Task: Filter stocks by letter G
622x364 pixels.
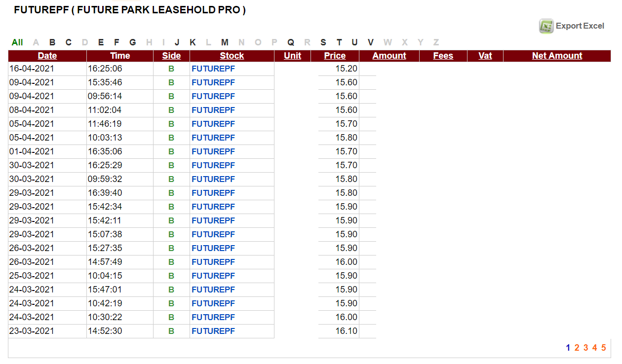Action: click(x=132, y=42)
